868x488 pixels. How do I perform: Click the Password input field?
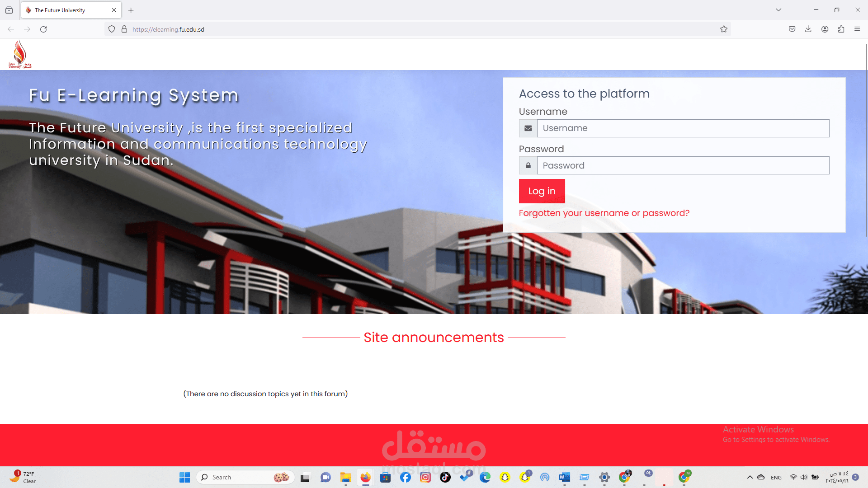[683, 165]
